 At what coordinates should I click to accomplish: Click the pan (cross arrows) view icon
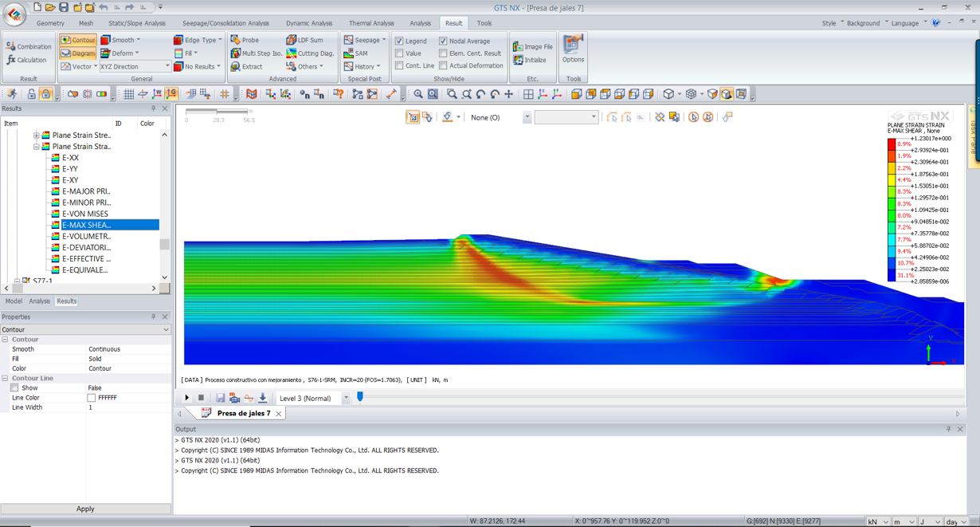(509, 94)
